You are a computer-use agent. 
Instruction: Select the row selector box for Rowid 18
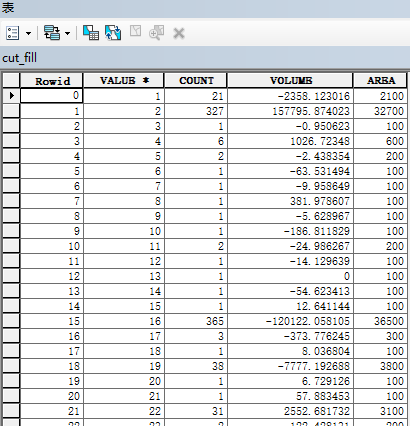[11, 366]
